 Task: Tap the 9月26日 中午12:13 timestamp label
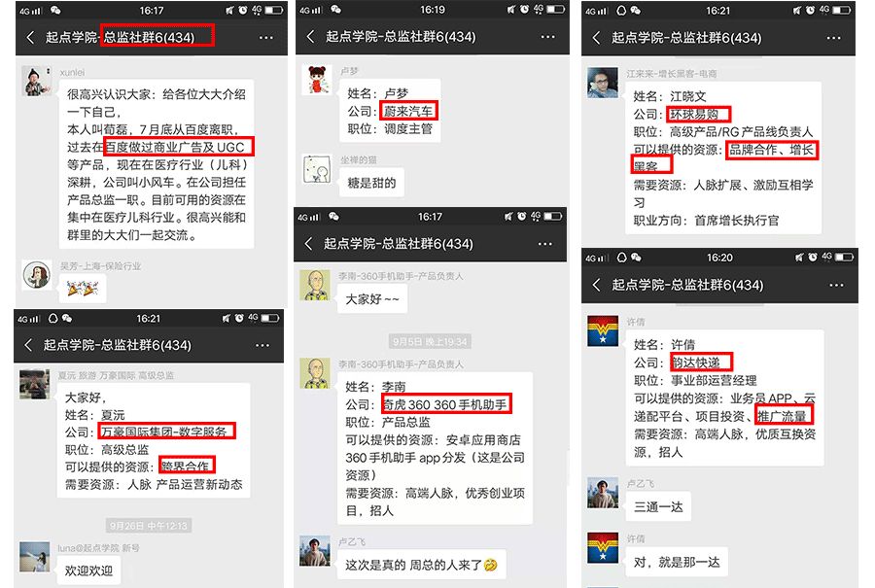click(149, 526)
